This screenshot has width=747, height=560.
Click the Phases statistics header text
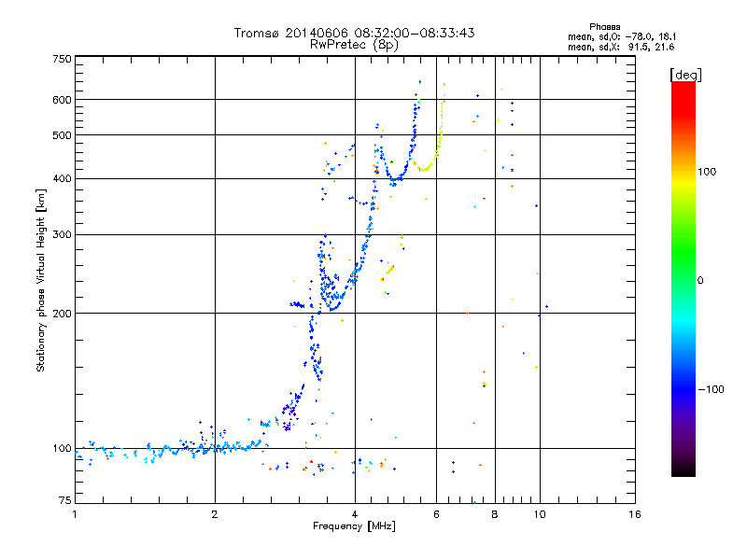604,27
